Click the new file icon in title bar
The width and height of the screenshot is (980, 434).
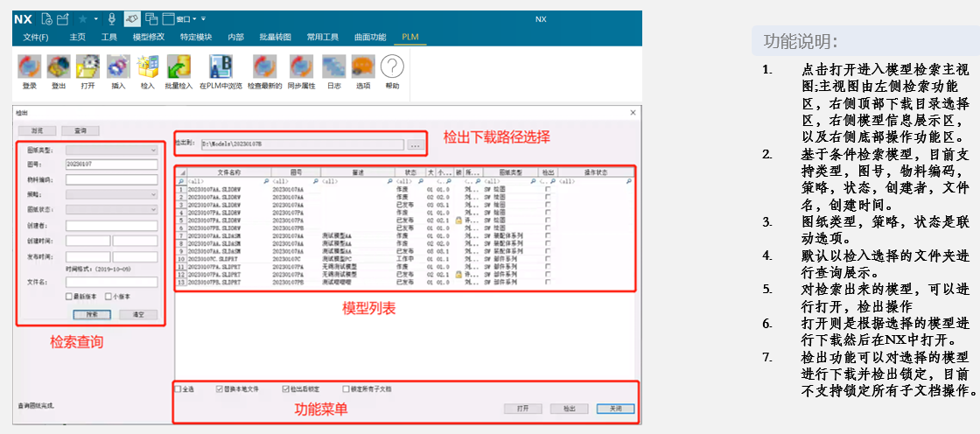(x=47, y=18)
